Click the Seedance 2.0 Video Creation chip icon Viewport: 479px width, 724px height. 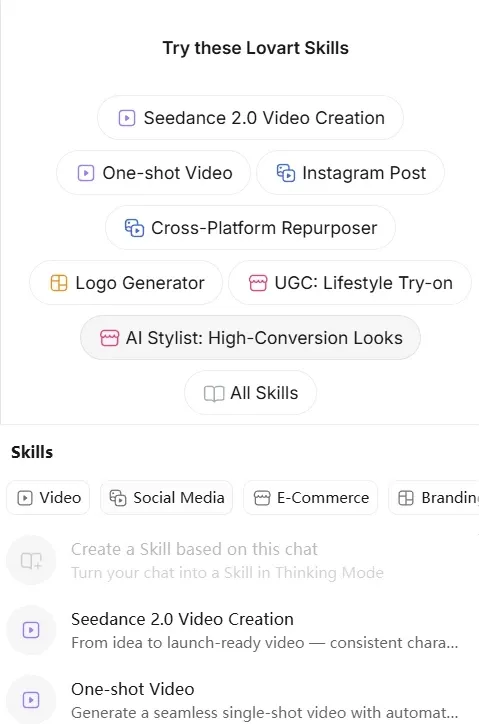coord(127,118)
